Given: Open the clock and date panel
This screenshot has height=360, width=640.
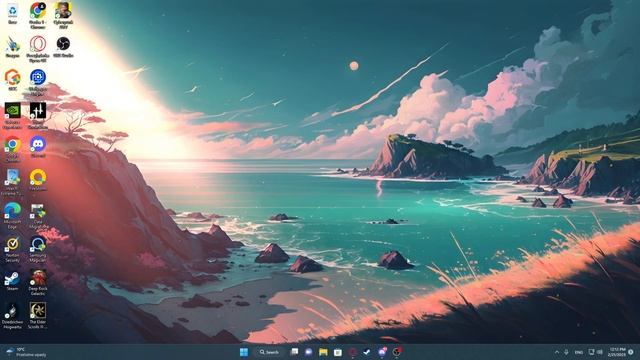Looking at the screenshot, I should point(617,352).
